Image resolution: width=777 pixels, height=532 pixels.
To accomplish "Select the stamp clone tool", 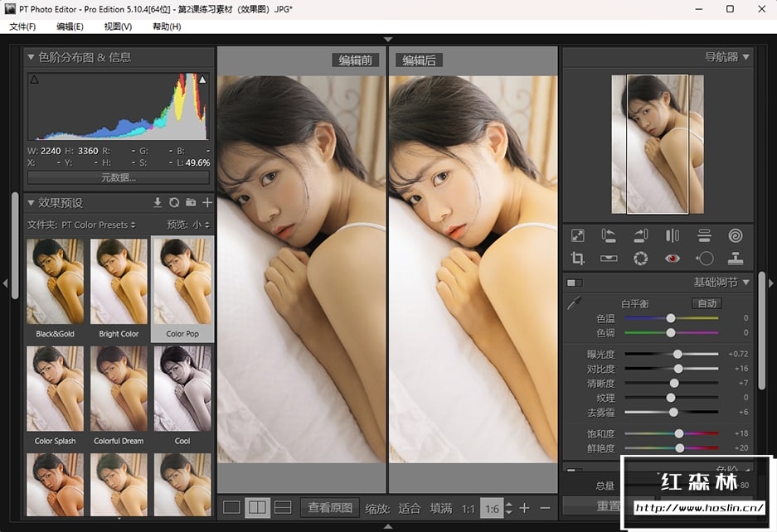I will coord(736,259).
